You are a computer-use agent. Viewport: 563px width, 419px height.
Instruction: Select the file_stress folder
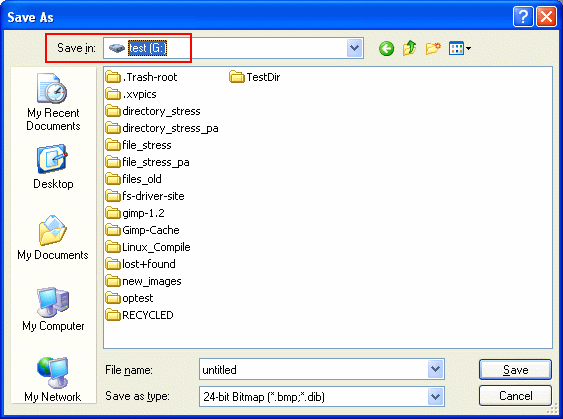[x=139, y=145]
